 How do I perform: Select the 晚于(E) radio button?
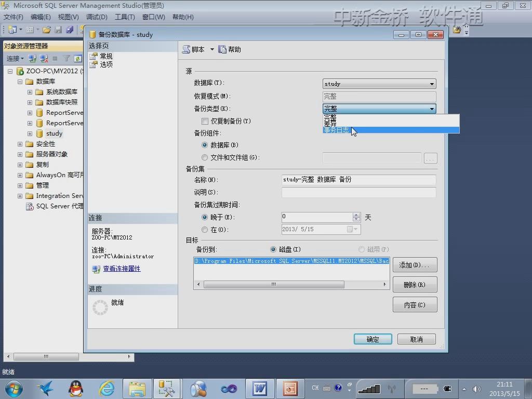(x=205, y=217)
